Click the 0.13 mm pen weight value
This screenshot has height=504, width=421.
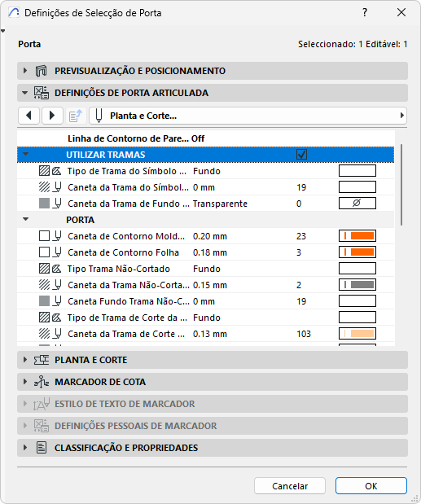point(210,334)
